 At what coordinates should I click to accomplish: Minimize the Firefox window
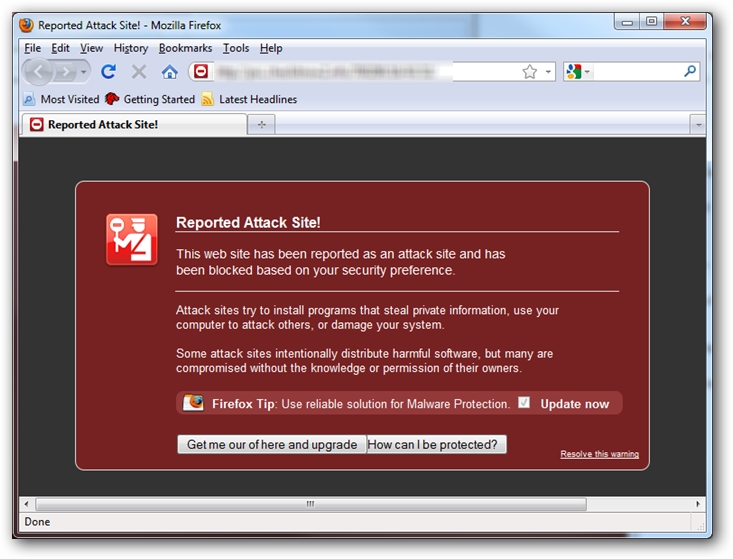point(627,22)
